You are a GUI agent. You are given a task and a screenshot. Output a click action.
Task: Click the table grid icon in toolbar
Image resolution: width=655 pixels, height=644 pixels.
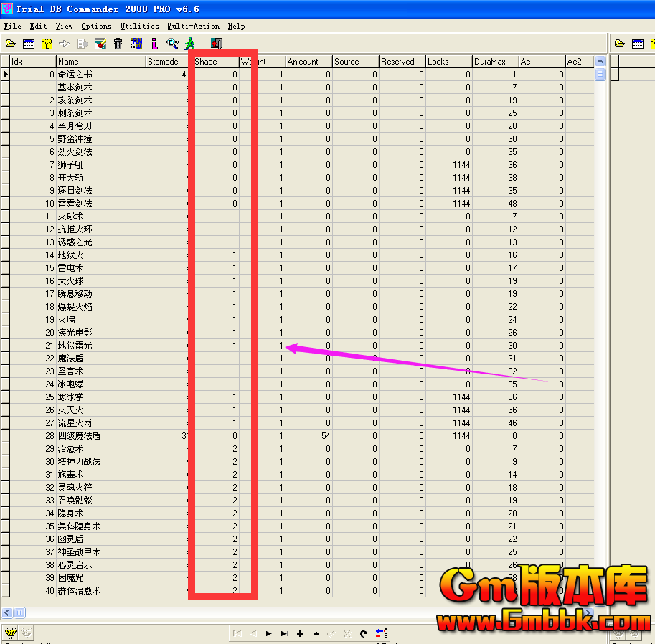click(29, 44)
